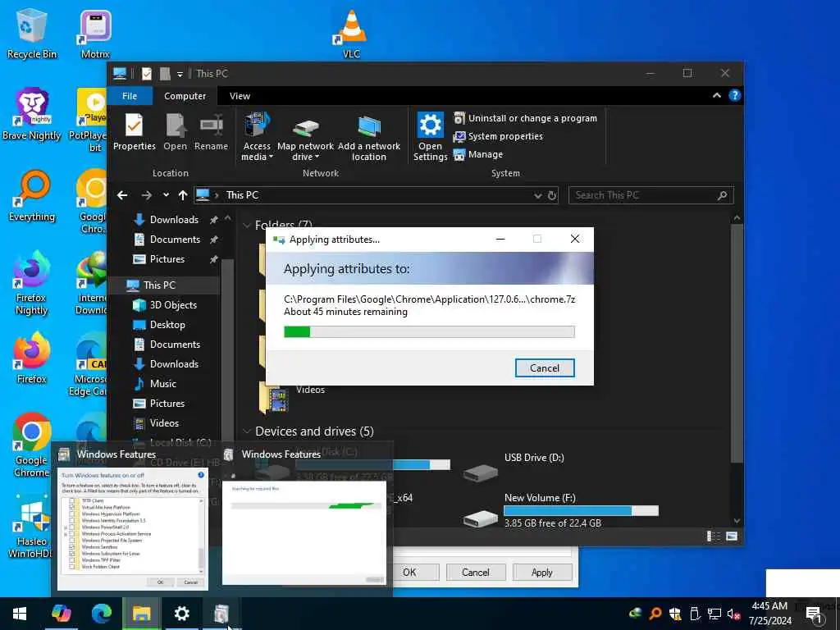This screenshot has width=840, height=630.
Task: Click Apply in the properties dialog
Action: [x=542, y=572]
